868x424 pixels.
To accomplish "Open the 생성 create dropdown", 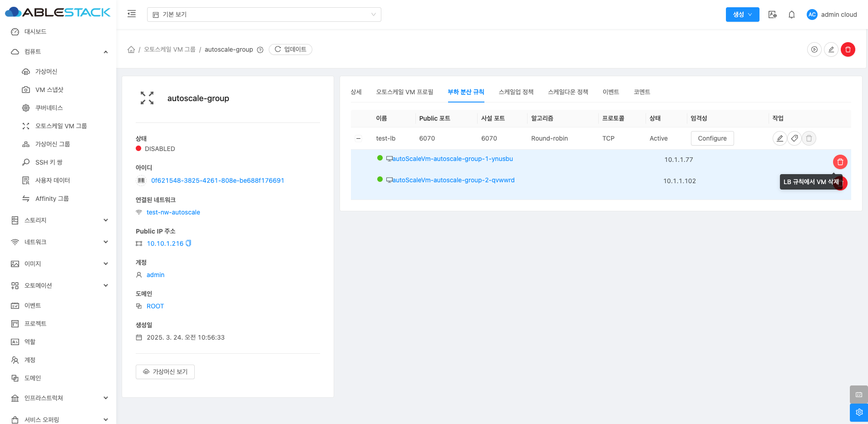I will point(742,15).
